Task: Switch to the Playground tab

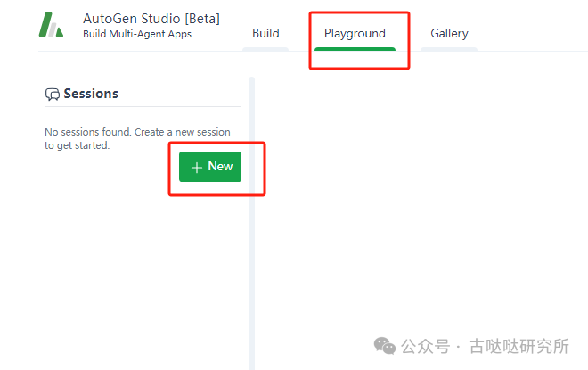Action: (x=355, y=33)
